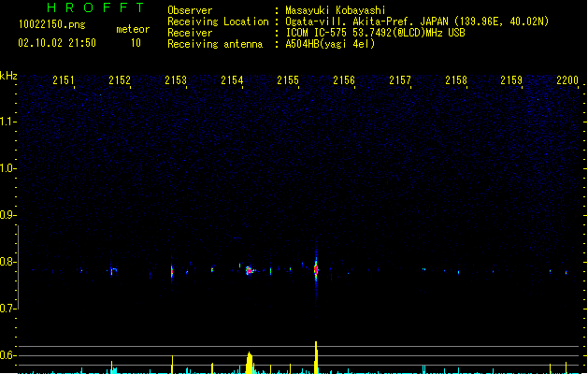This screenshot has height=374, width=588.
Task: Click the timestamp 02.10.02 21:50
Action: pyautogui.click(x=57, y=43)
